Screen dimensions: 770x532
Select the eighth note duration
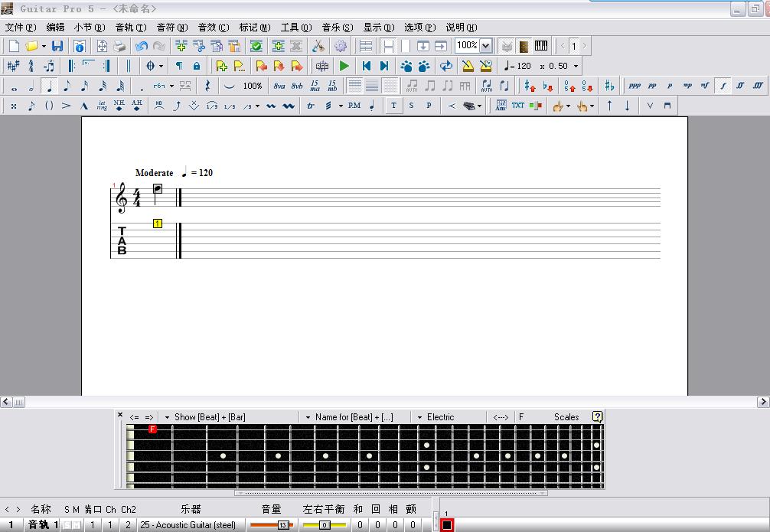coord(67,86)
